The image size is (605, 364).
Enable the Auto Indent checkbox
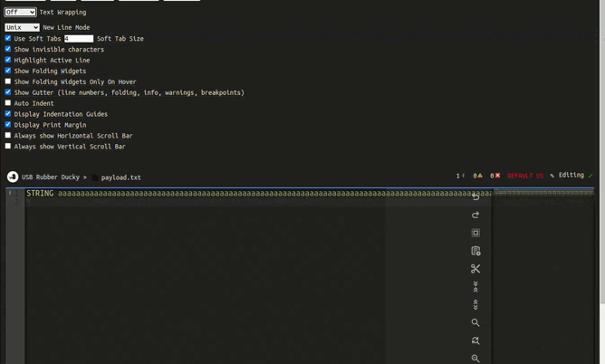coord(8,103)
